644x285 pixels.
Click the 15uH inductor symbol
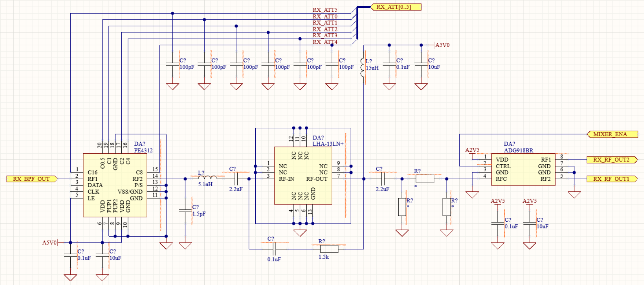(363, 67)
